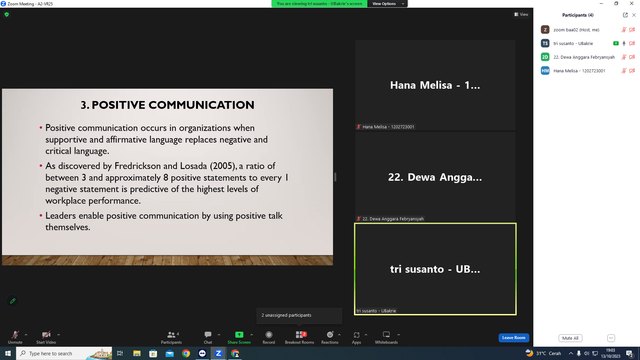Open File Explorer from the taskbar

click(137, 353)
